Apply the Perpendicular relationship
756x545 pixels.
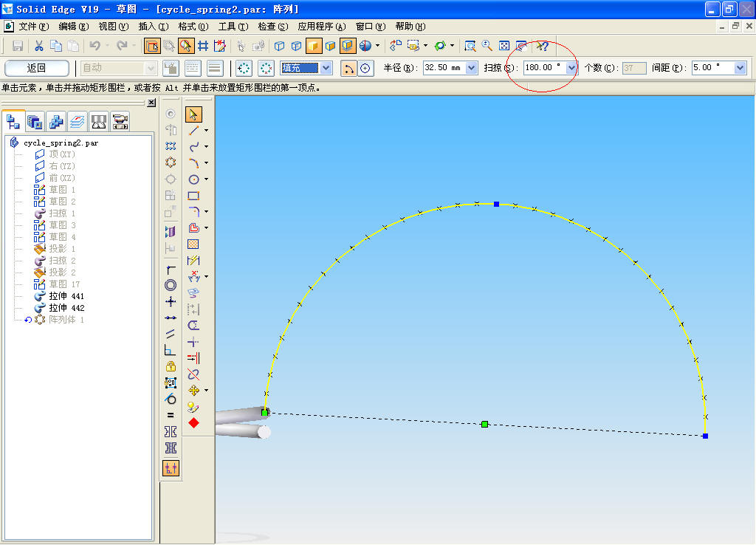coord(171,350)
